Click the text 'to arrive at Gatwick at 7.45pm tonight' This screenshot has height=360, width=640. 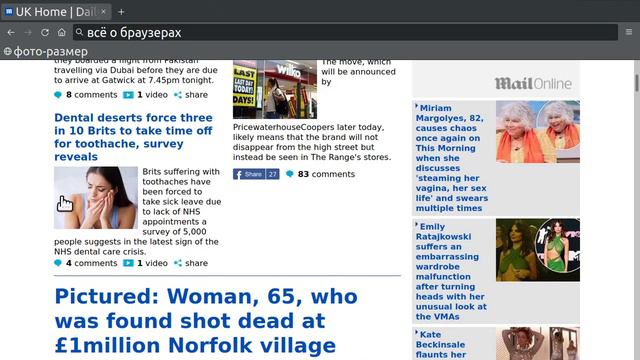(134, 80)
